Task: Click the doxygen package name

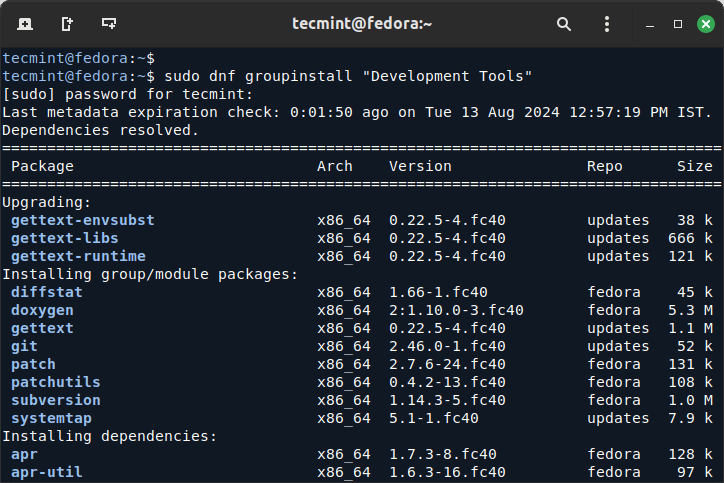Action: (42, 310)
